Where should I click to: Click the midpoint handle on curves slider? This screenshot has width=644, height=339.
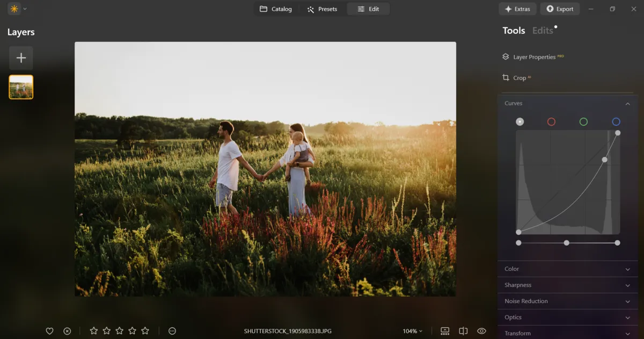(567, 243)
